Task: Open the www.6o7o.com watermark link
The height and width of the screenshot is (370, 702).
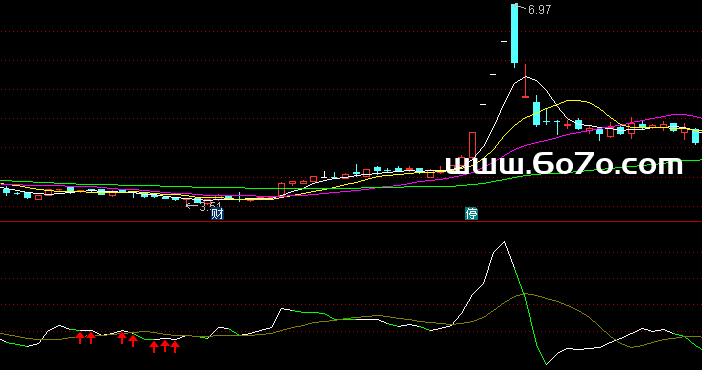Action: point(564,164)
